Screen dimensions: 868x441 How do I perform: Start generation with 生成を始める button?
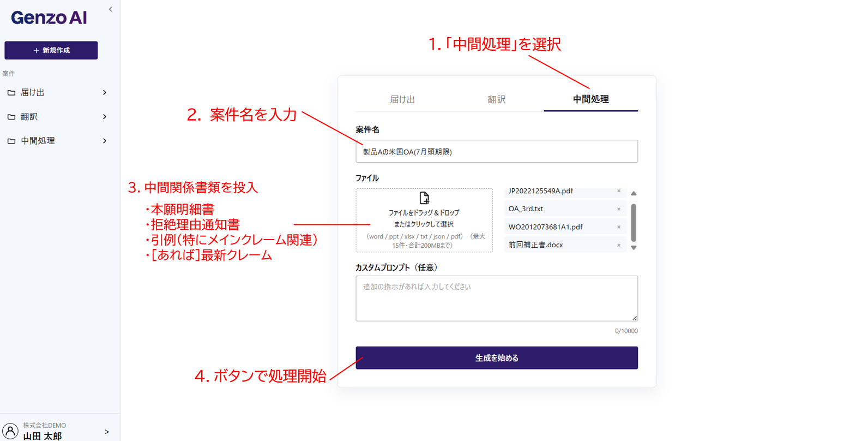[x=497, y=358]
